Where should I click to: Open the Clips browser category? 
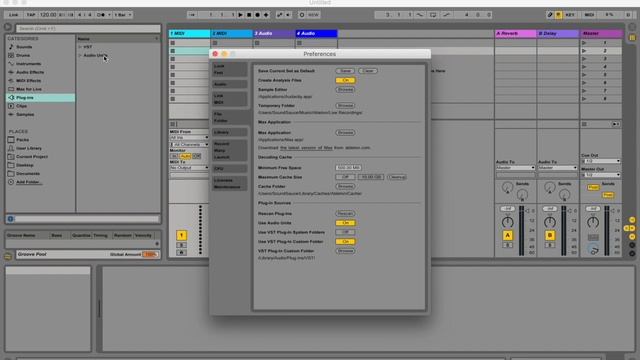22,106
